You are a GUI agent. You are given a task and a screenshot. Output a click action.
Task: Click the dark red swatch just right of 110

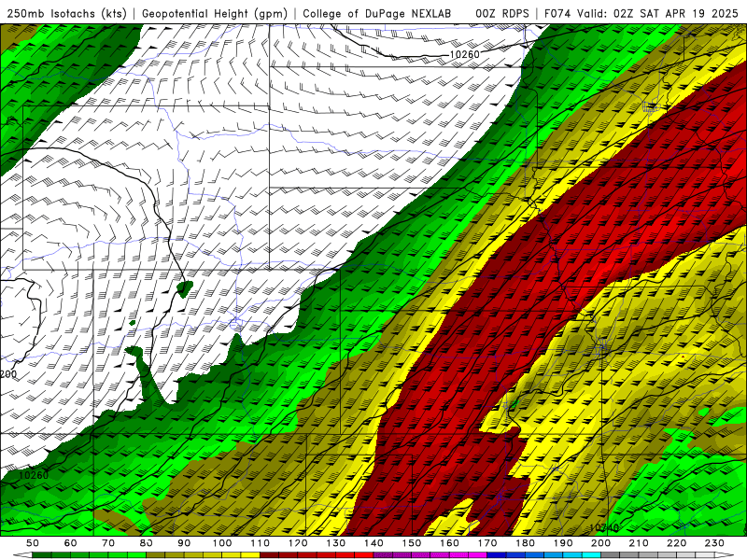(270, 555)
